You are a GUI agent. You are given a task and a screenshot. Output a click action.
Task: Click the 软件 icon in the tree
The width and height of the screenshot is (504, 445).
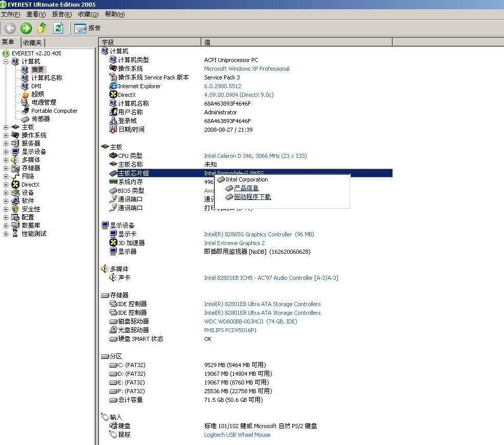click(15, 201)
